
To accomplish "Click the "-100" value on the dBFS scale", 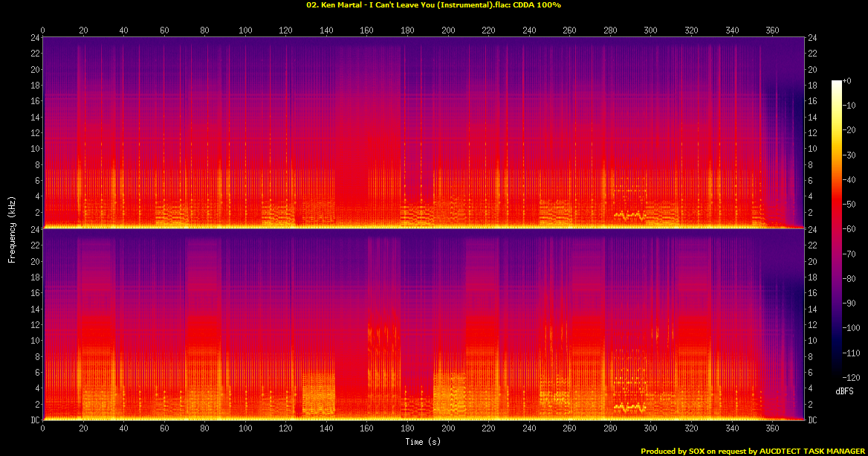I will 852,328.
